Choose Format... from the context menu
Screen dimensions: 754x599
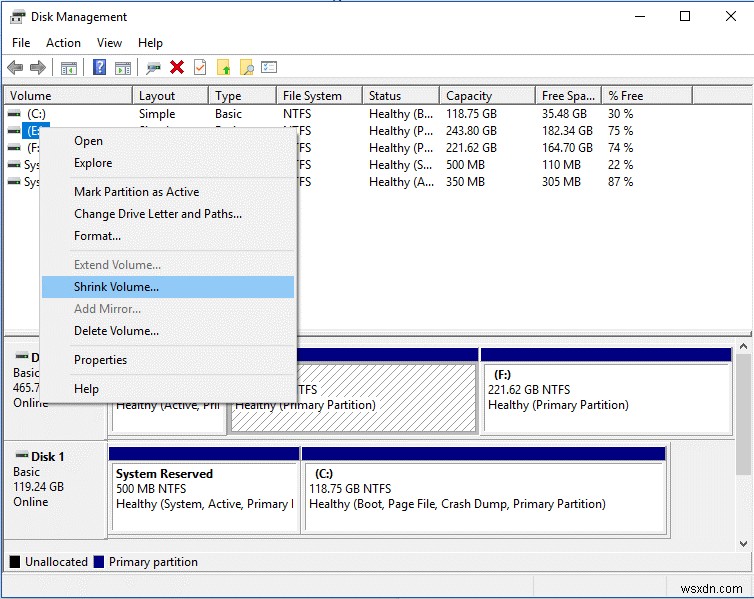point(168,236)
